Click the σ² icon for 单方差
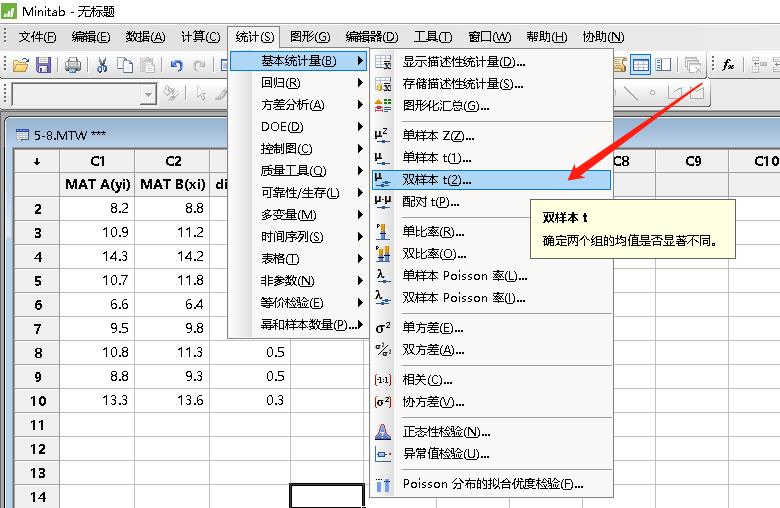Viewport: 780px width, 508px height. click(x=383, y=328)
